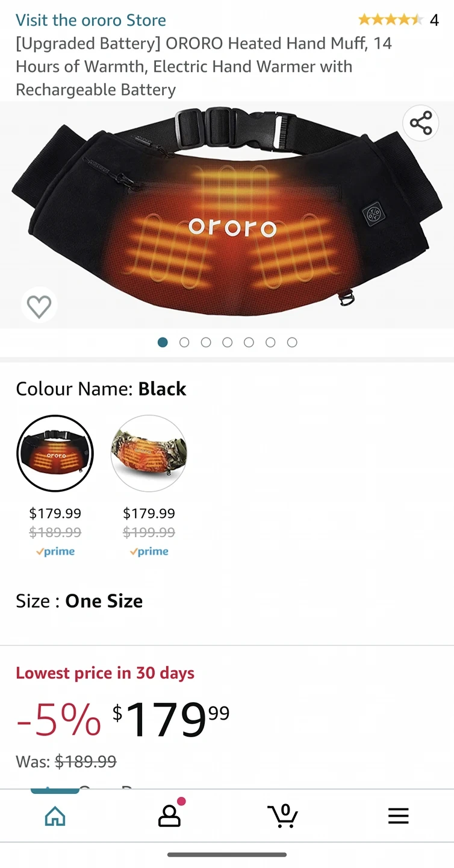Go to last product image dot
Image resolution: width=454 pixels, height=868 pixels.
tap(292, 342)
